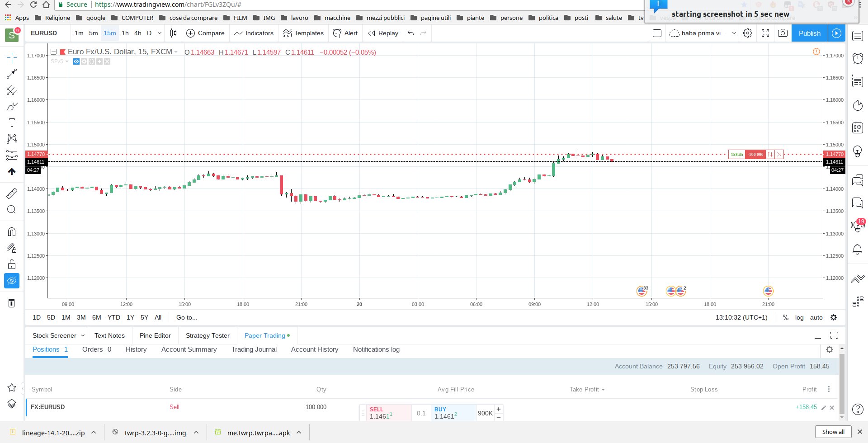
Task: Open the Stock Screener dropdown arrow
Action: pyautogui.click(x=82, y=335)
